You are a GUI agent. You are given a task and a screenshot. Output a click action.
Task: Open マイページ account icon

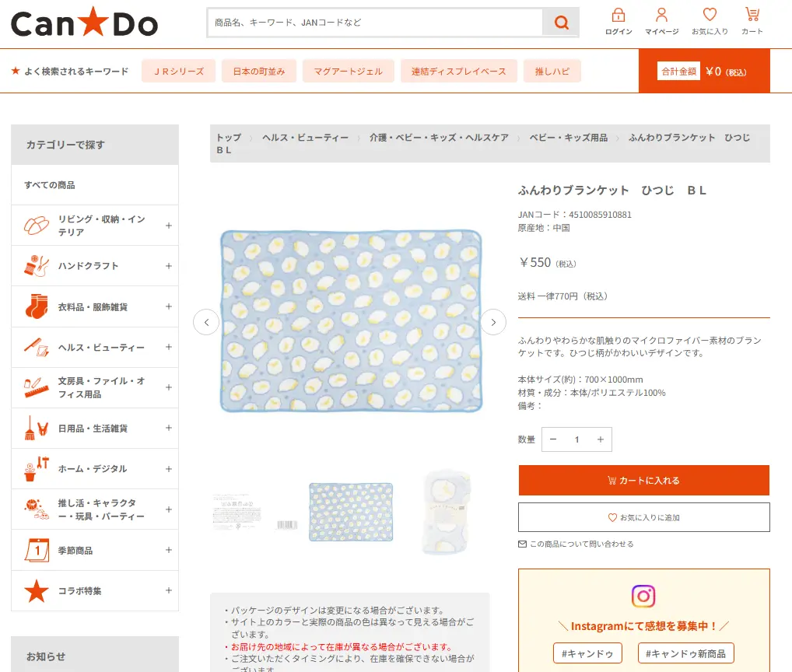pyautogui.click(x=662, y=22)
